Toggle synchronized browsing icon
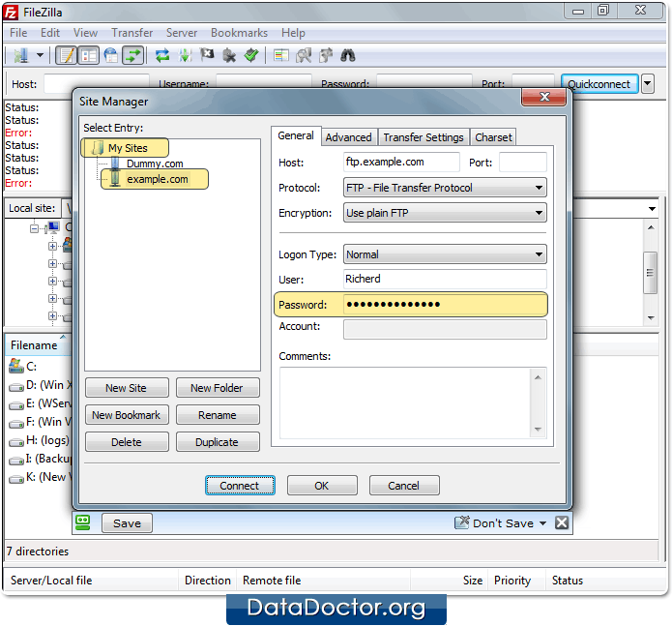 point(326,55)
